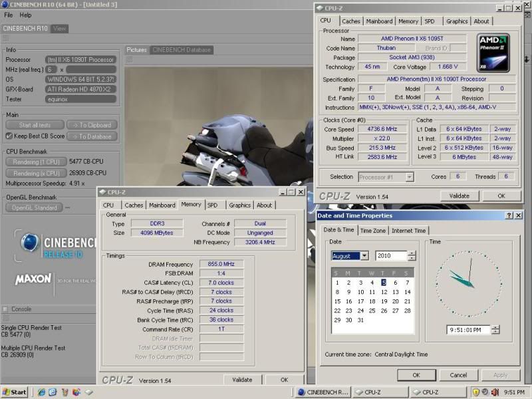Viewport: 532px width, 399px height.
Task: Click the taskbar clock showing 9:51 PM
Action: pyautogui.click(x=514, y=392)
